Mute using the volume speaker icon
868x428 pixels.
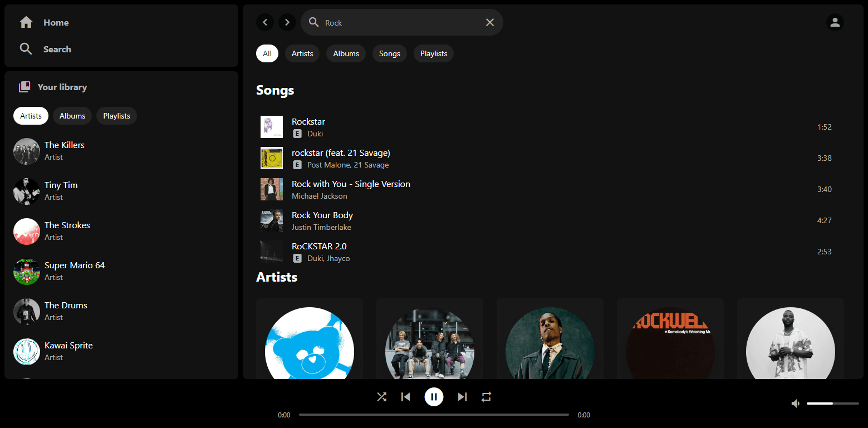796,404
